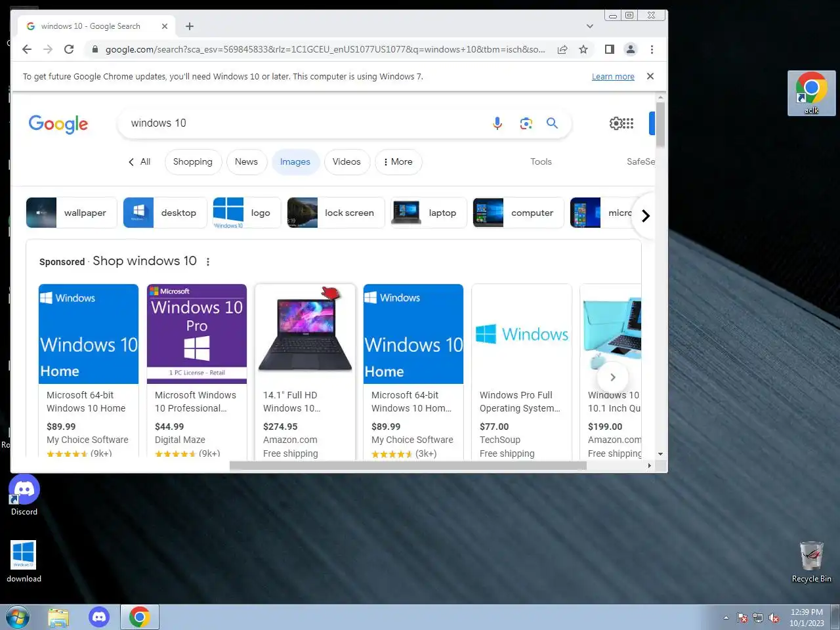Click the scroll down arrow
This screenshot has height=630, width=840.
tap(660, 454)
